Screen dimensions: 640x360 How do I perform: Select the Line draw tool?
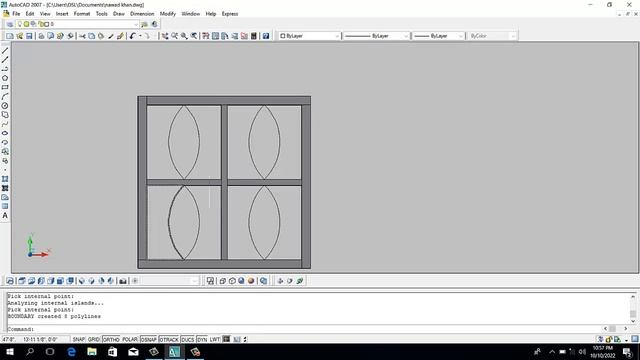pos(5,51)
